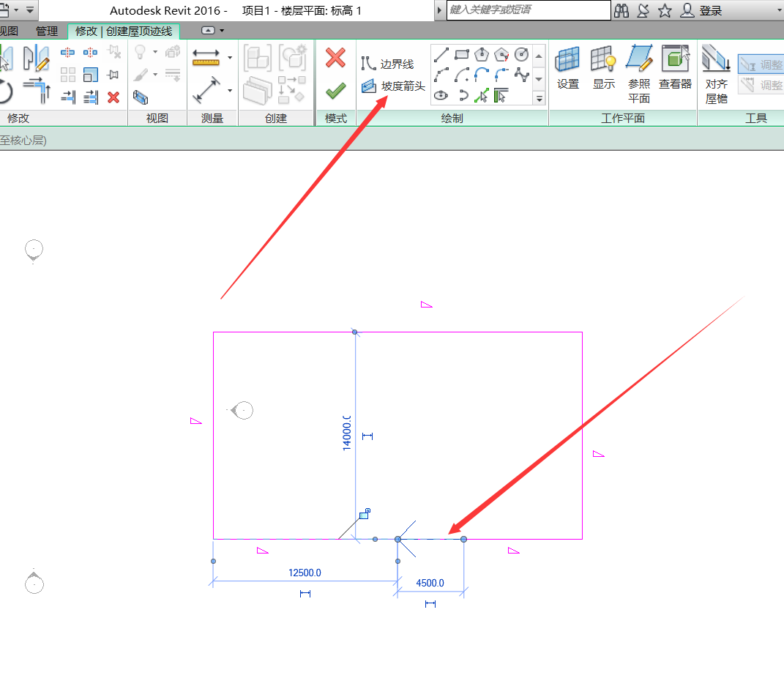Select the Spline draw tool
784x678 pixels.
point(521,74)
